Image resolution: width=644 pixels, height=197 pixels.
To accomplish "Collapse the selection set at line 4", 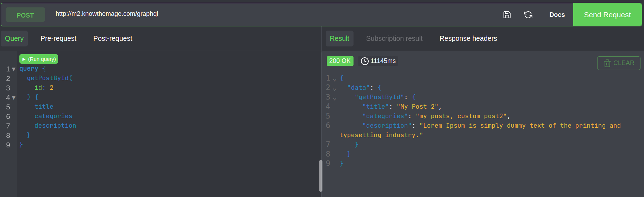I will (14, 98).
